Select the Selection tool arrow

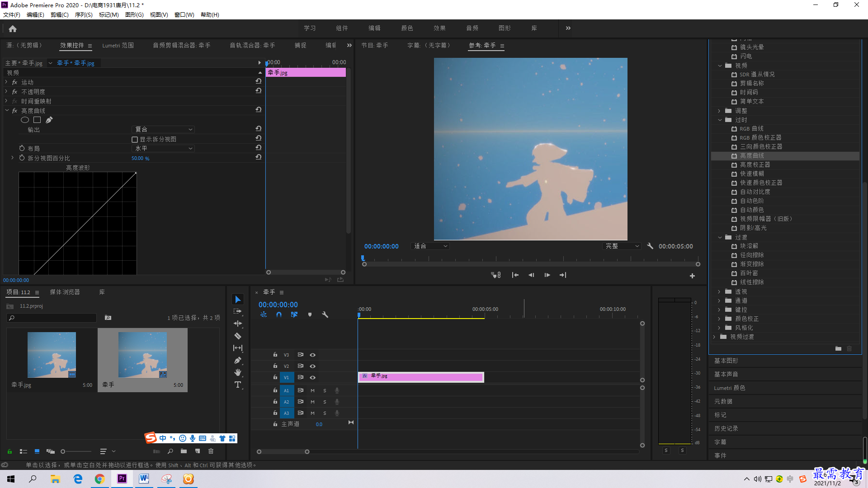click(238, 300)
